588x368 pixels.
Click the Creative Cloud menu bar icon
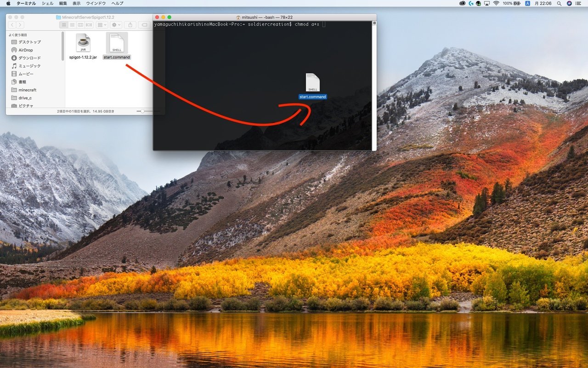tap(463, 3)
